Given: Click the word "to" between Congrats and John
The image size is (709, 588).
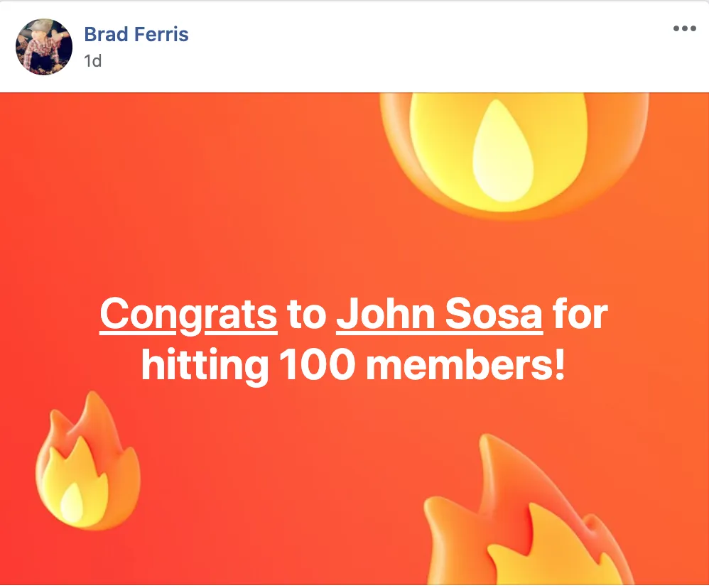Looking at the screenshot, I should pos(307,315).
